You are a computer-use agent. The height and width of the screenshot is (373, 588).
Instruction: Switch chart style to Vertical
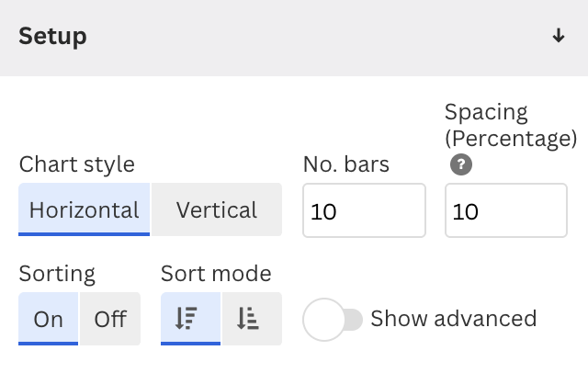pyautogui.click(x=217, y=209)
